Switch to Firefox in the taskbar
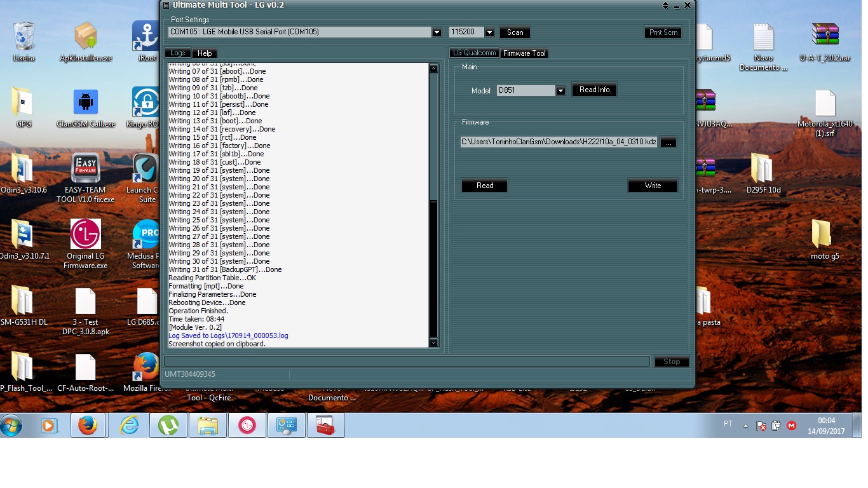This screenshot has height=488, width=868. [x=87, y=426]
